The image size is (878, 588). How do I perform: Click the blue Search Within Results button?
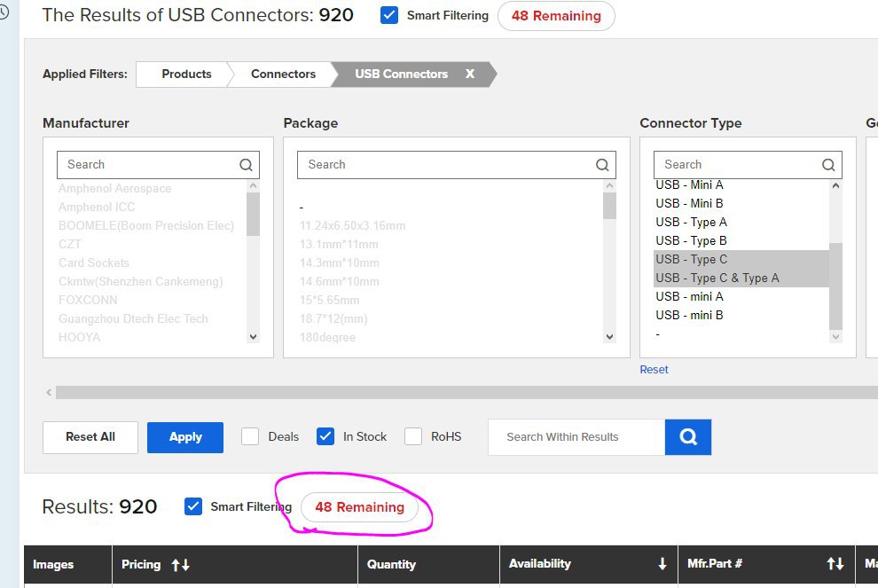pos(688,437)
